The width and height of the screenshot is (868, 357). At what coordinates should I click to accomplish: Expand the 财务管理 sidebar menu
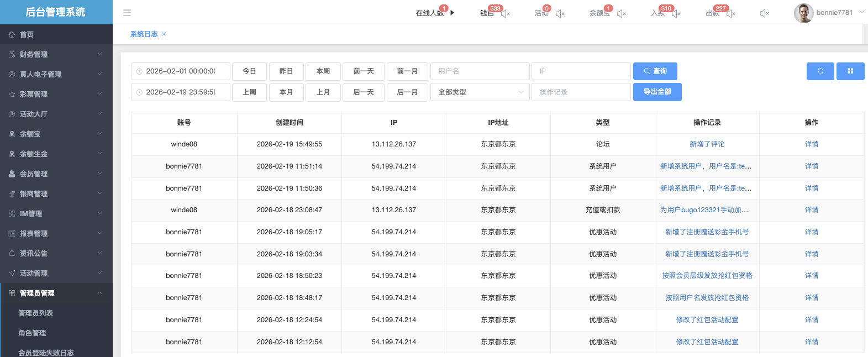56,55
